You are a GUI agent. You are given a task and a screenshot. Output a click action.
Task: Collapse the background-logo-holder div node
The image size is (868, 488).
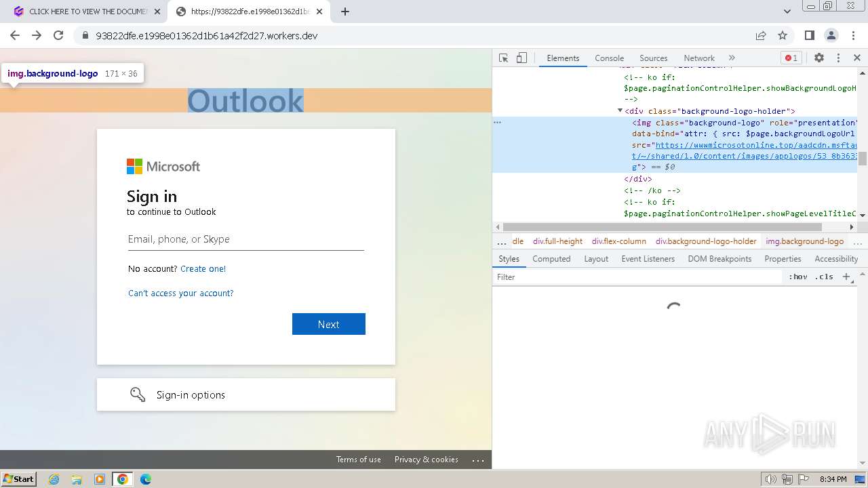620,110
